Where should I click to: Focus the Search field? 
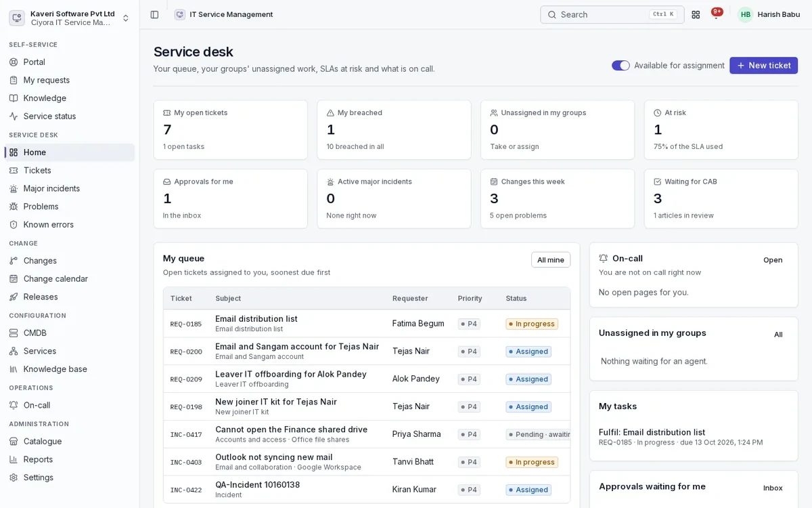612,14
